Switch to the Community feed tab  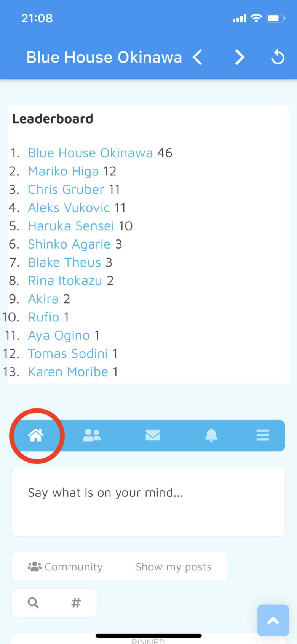click(65, 567)
